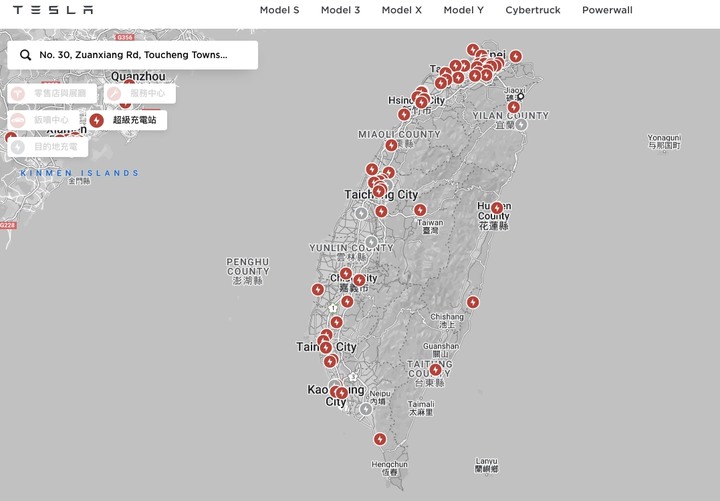720x501 pixels.
Task: Focus the Zuanxiang Rd address search field
Action: pyautogui.click(x=133, y=55)
